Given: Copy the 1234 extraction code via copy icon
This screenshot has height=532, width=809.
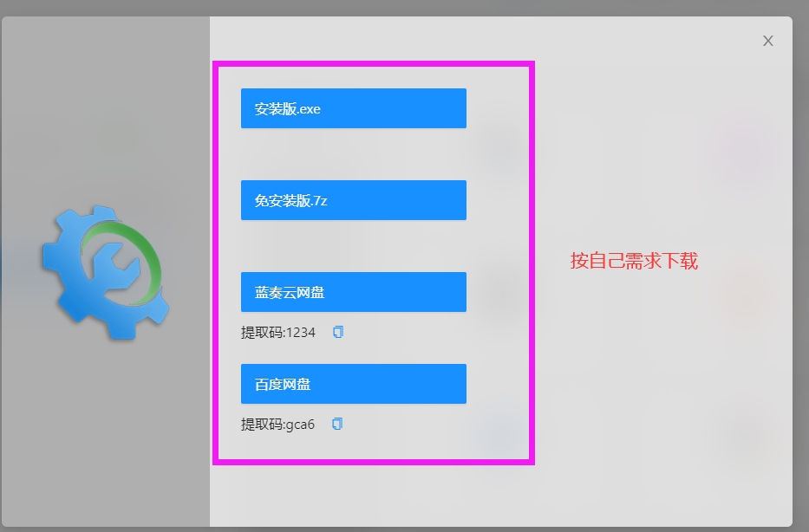Looking at the screenshot, I should (x=338, y=332).
